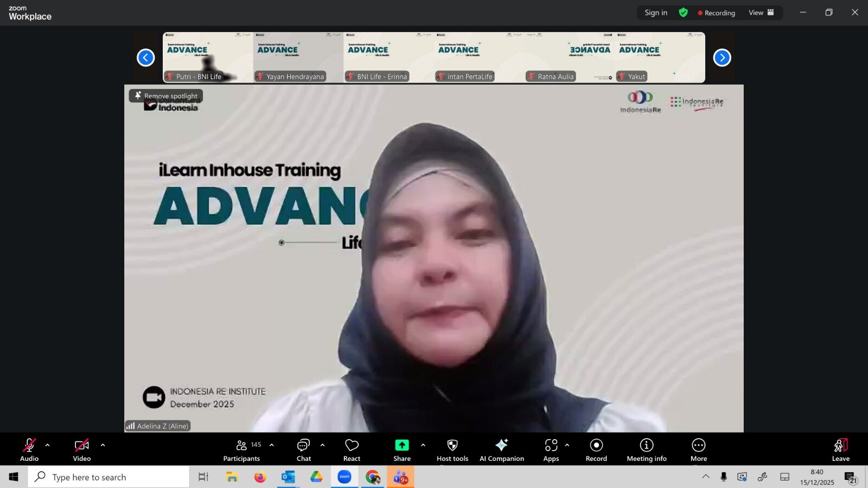Image resolution: width=868 pixels, height=488 pixels.
Task: Open the More options menu
Action: point(698,450)
